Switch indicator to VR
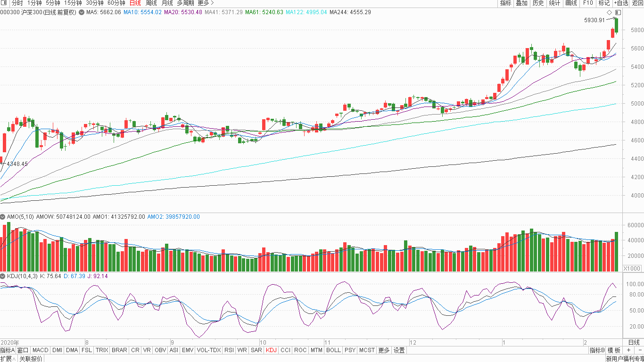 147,350
